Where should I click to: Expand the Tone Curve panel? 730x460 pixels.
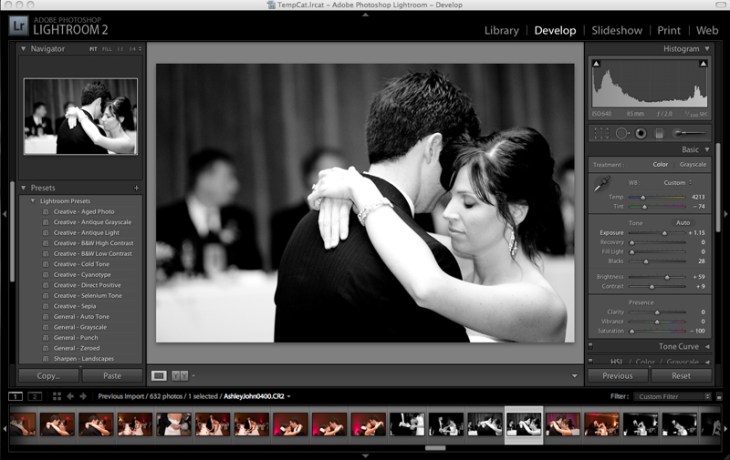707,346
